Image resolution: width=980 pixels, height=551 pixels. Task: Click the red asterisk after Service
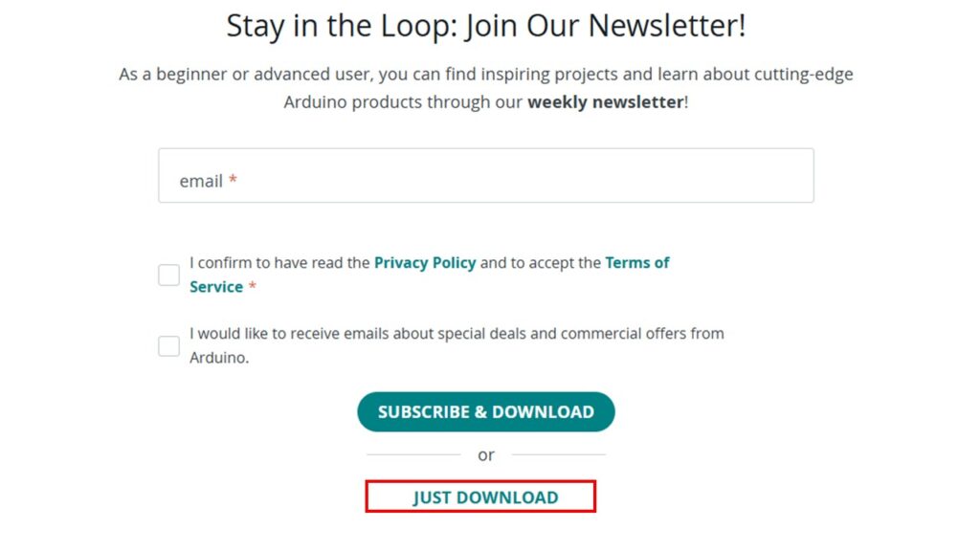[253, 285]
